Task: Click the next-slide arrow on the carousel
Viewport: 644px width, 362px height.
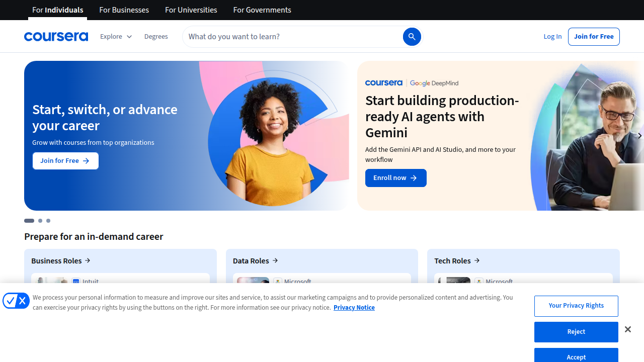Action: (639, 136)
